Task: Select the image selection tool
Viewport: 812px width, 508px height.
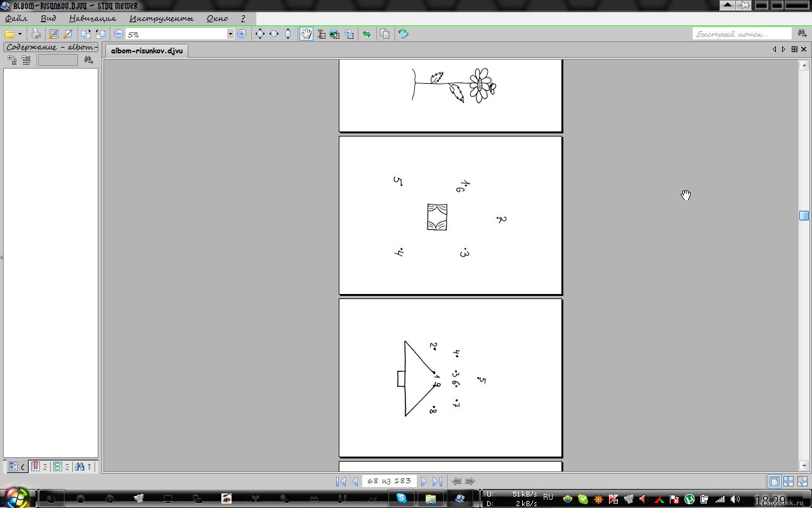Action: 334,34
